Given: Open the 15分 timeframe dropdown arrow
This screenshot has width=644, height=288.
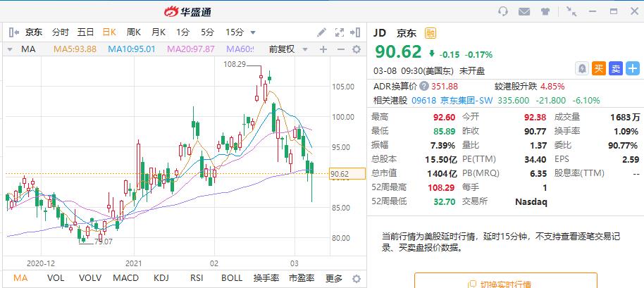Looking at the screenshot, I should click(x=253, y=32).
